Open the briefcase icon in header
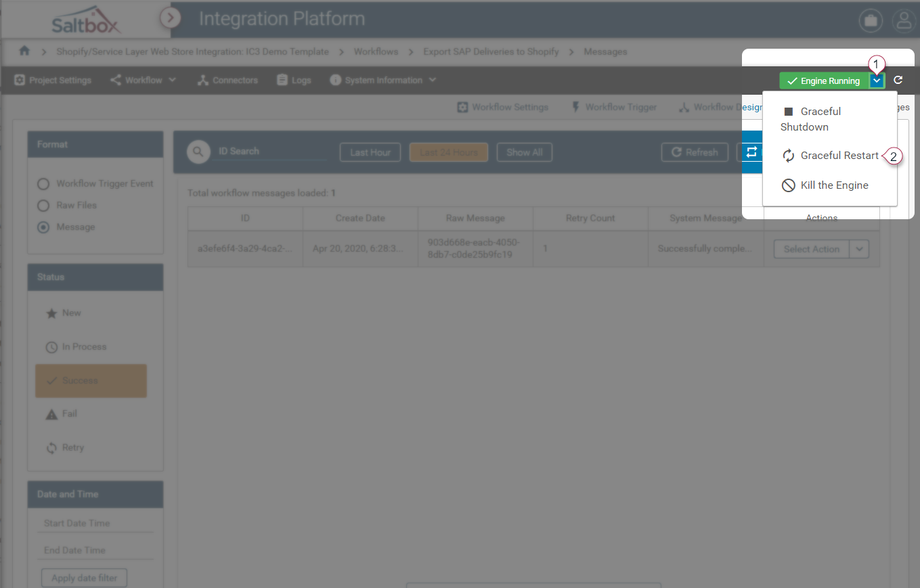 click(871, 21)
